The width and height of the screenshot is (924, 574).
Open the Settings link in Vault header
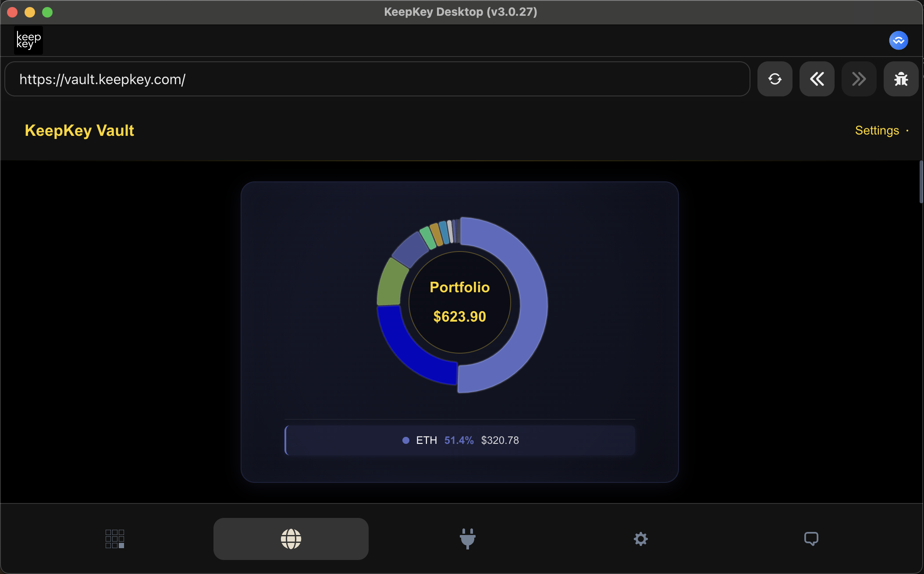click(x=877, y=131)
